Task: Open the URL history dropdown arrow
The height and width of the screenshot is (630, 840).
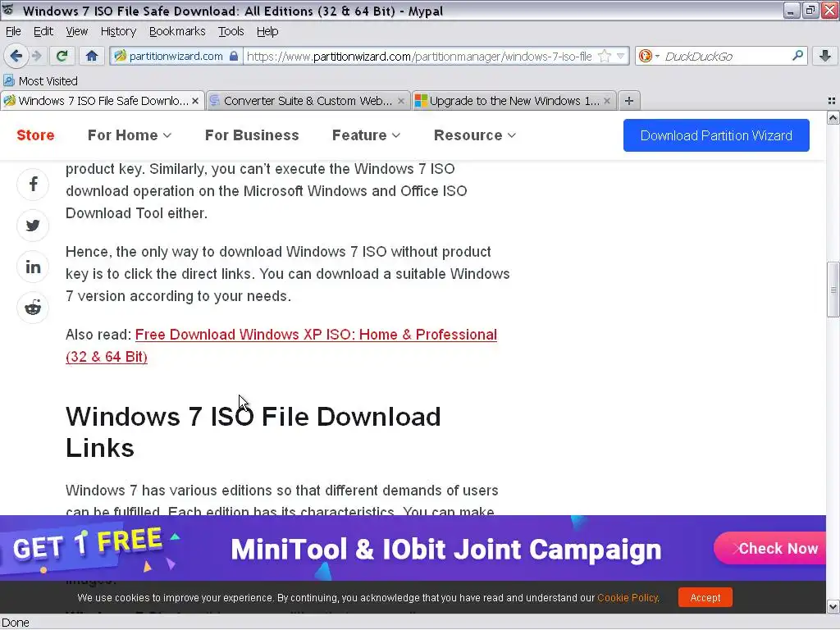Action: (620, 56)
